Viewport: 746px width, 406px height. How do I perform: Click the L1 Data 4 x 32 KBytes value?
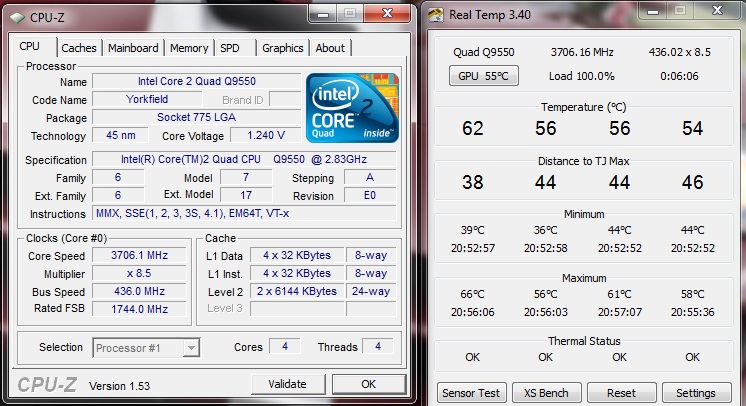[x=297, y=256]
